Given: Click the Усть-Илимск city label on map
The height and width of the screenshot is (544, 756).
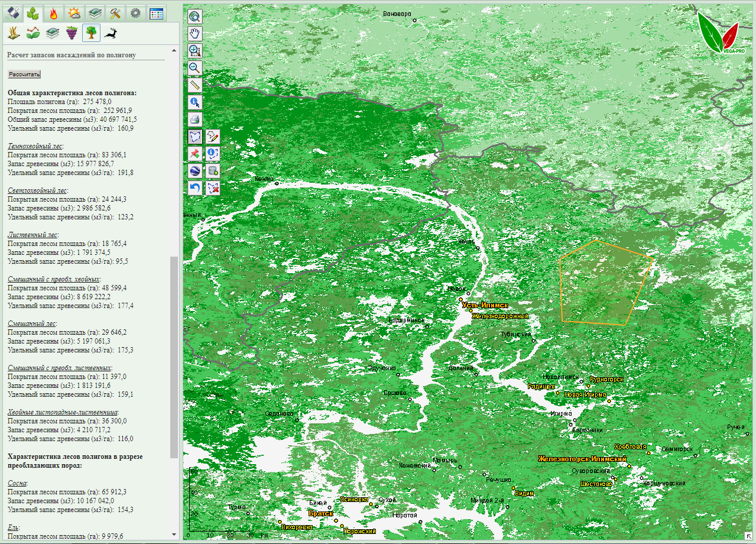Looking at the screenshot, I should click(485, 306).
